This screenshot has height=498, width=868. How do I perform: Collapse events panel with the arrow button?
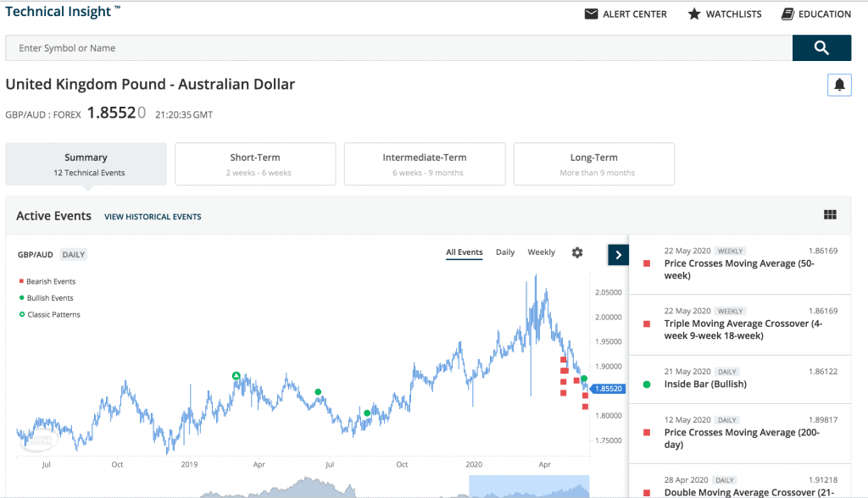(618, 255)
